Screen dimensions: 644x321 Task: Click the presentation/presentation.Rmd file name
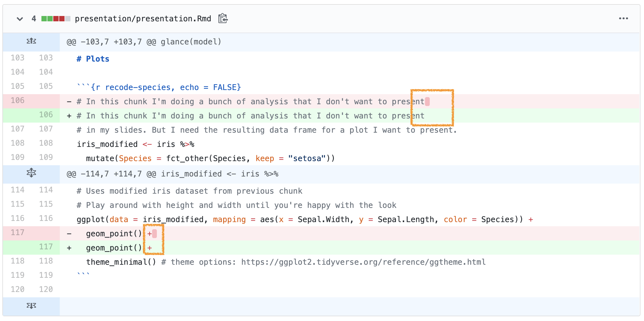click(143, 19)
